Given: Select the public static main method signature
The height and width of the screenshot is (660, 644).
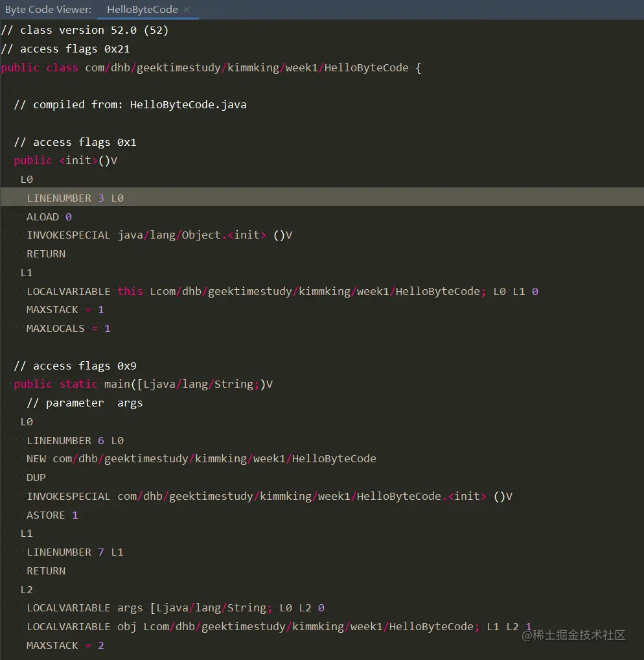Looking at the screenshot, I should pyautogui.click(x=143, y=384).
